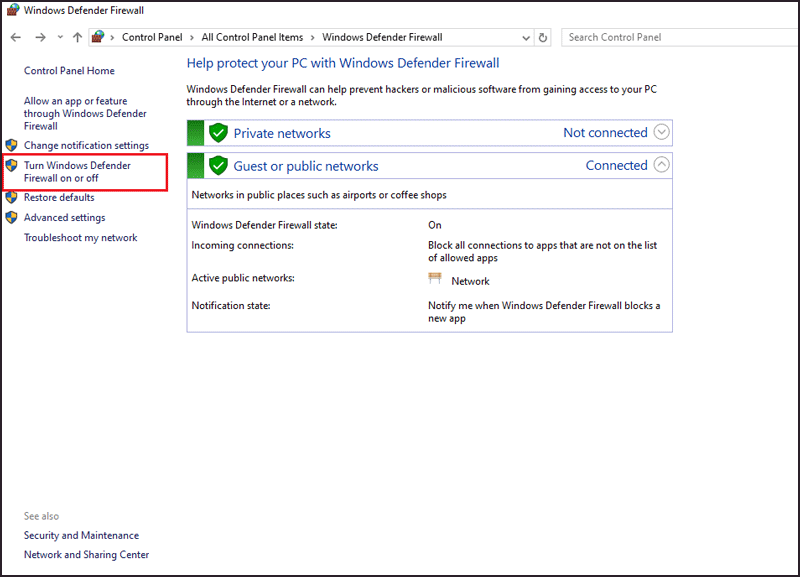This screenshot has height=577, width=800.
Task: Click the Network name under active public networks
Action: (470, 281)
